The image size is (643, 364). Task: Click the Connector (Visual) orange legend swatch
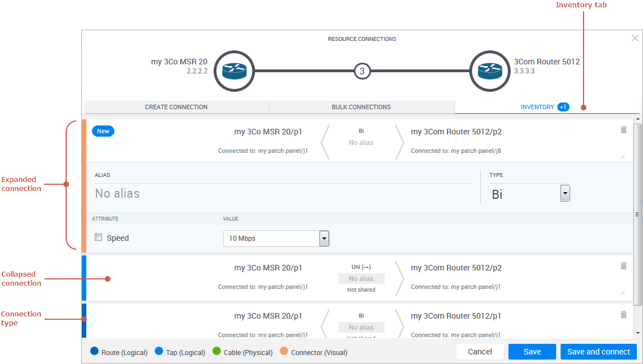tap(284, 352)
